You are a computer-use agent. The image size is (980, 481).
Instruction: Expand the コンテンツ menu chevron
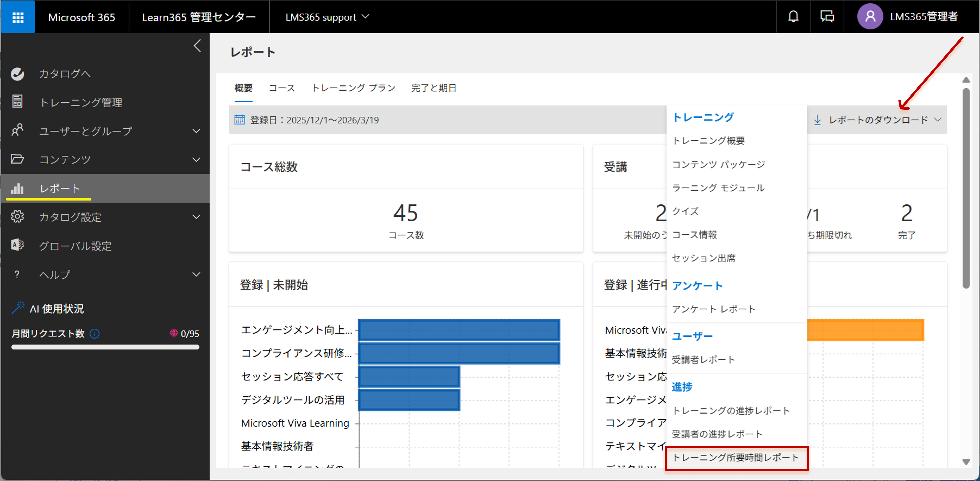(x=196, y=160)
